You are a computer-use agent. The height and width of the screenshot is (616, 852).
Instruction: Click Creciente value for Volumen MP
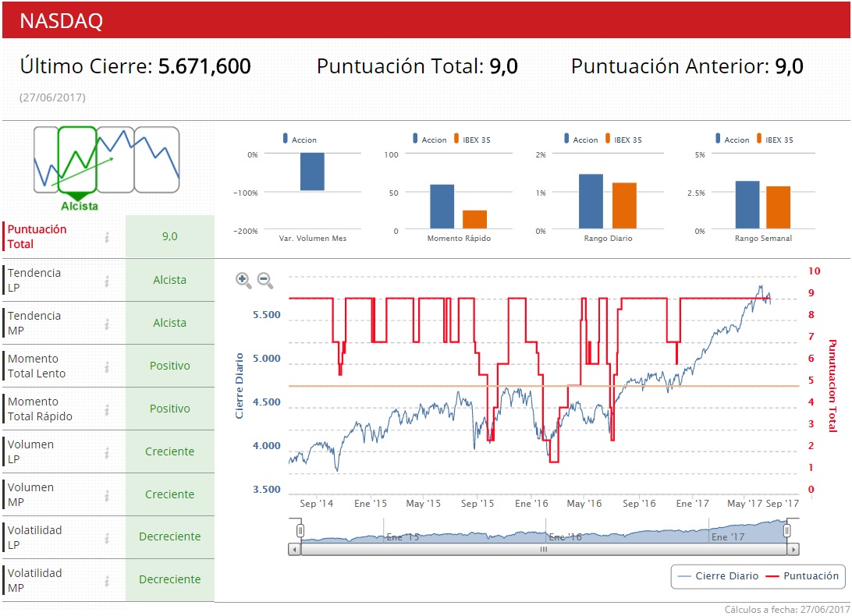169,494
